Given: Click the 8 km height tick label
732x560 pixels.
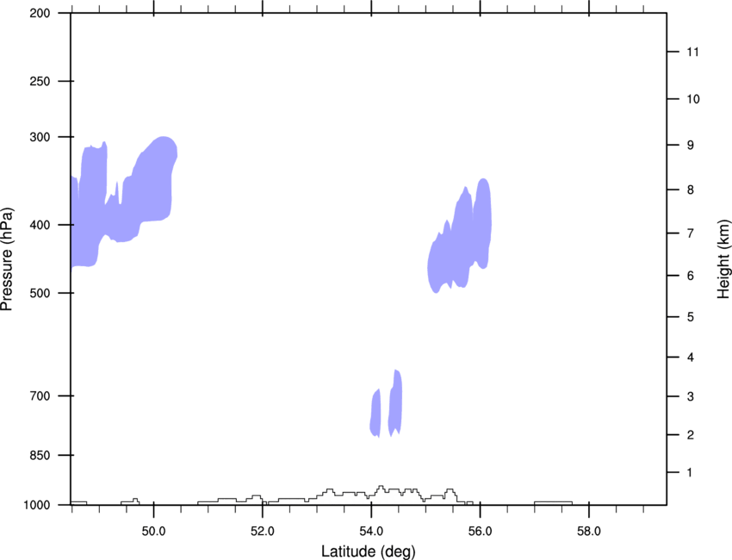Looking at the screenshot, I should [691, 190].
